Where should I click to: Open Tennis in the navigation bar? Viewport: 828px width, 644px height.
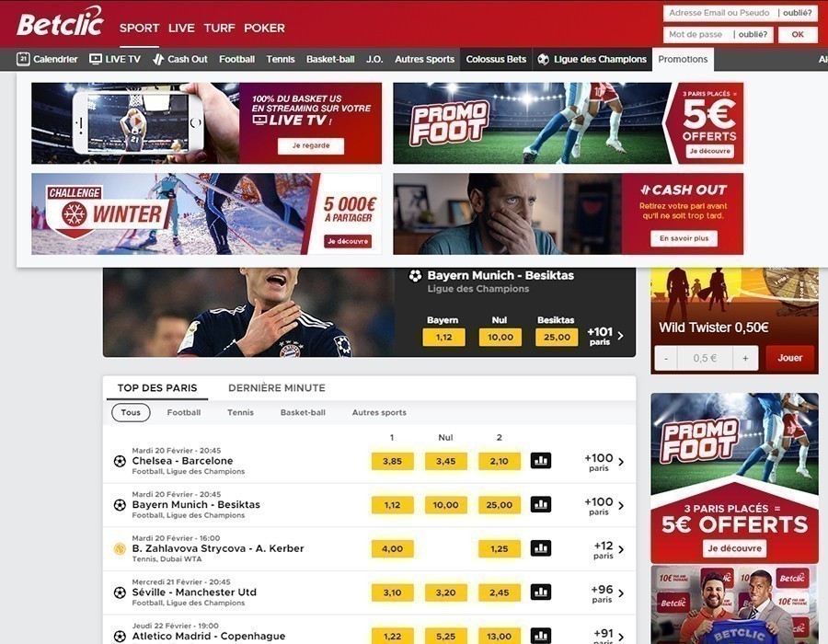click(281, 59)
